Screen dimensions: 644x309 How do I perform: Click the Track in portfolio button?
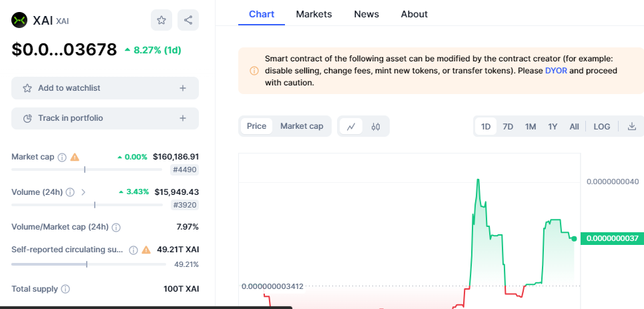coord(105,118)
